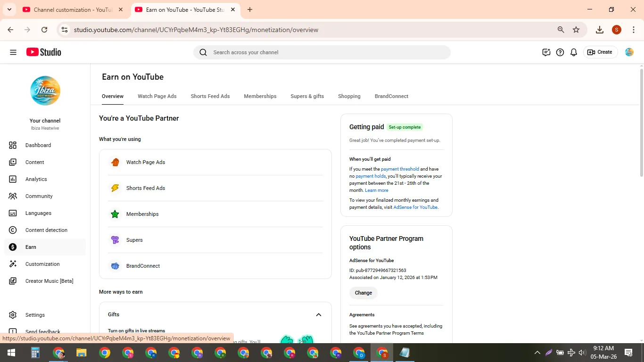Open the Supers & gifts tab

(307, 96)
